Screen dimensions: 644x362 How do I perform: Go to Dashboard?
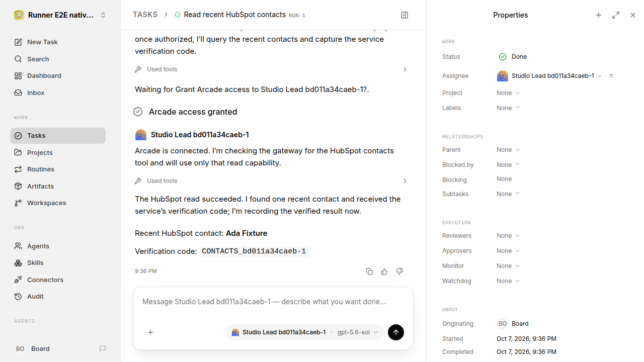(x=58, y=76)
